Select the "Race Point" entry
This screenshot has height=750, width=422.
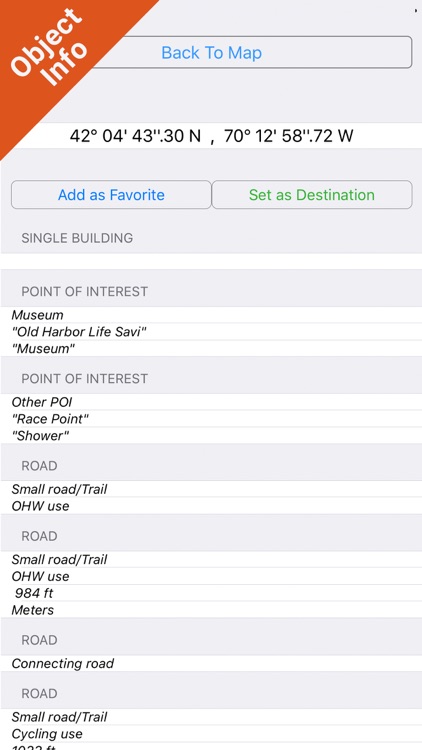coord(211,419)
